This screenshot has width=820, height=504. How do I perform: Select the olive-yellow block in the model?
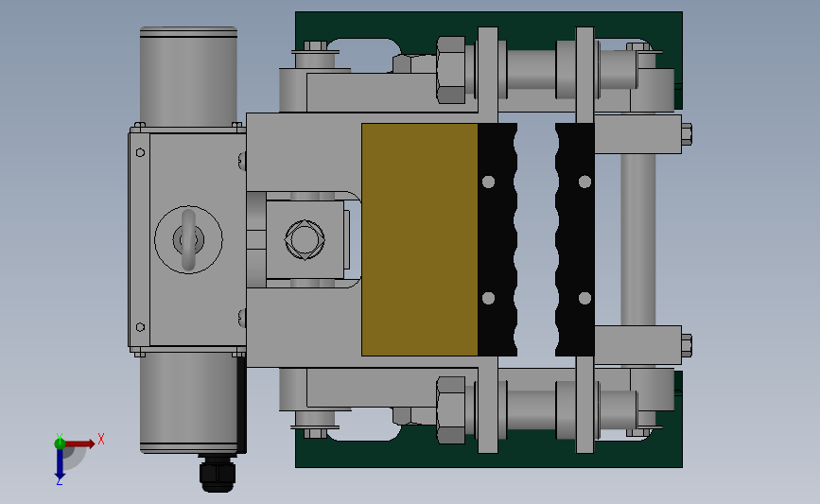point(419,239)
